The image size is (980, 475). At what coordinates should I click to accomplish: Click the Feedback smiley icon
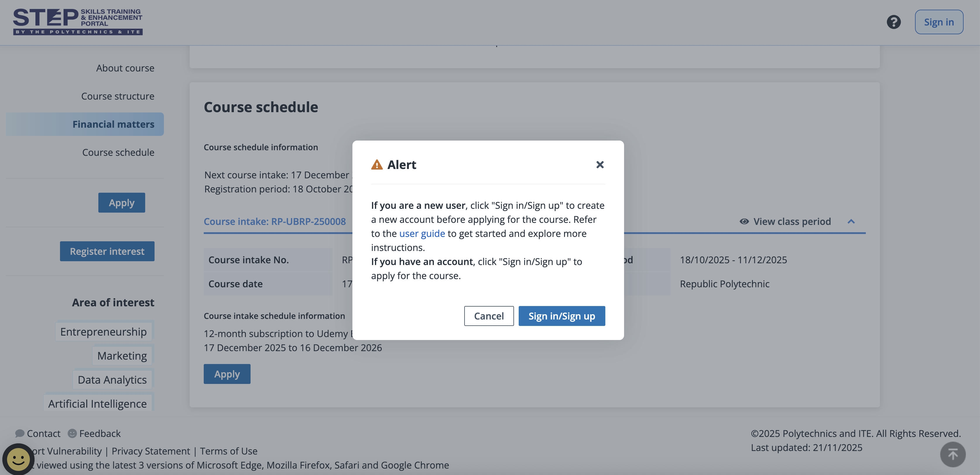point(72,433)
